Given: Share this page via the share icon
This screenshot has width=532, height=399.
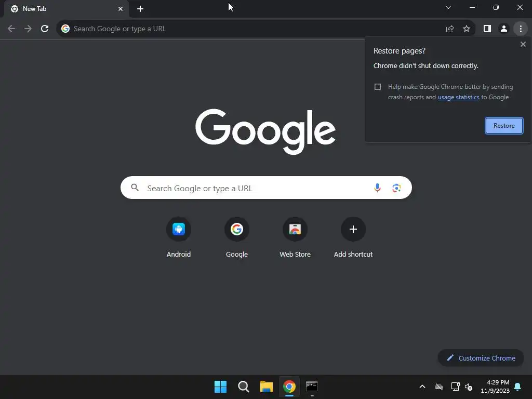Looking at the screenshot, I should click(450, 29).
